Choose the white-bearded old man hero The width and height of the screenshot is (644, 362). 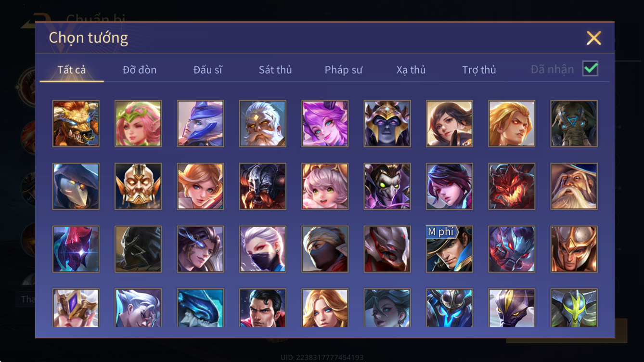click(x=263, y=124)
